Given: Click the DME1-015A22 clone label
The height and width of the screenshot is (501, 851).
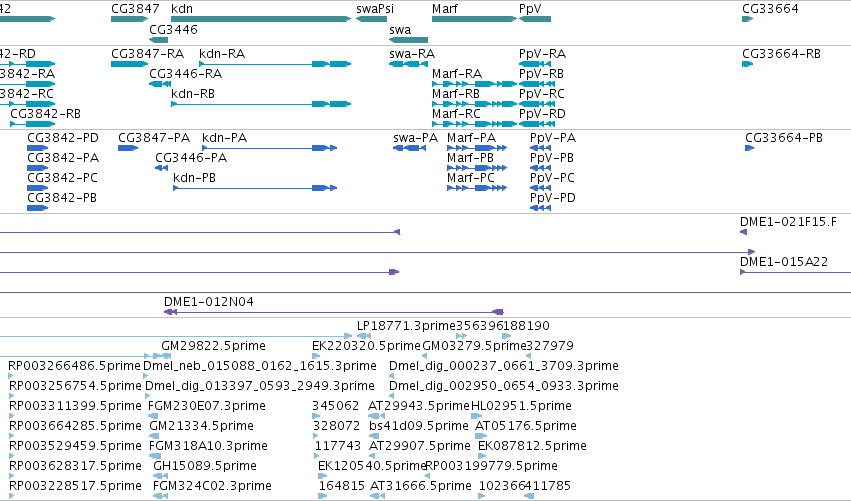Looking at the screenshot, I should pyautogui.click(x=784, y=262).
